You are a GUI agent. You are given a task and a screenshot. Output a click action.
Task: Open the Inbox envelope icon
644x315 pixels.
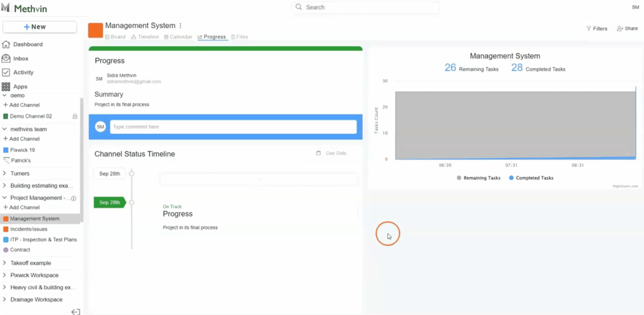(x=6, y=58)
